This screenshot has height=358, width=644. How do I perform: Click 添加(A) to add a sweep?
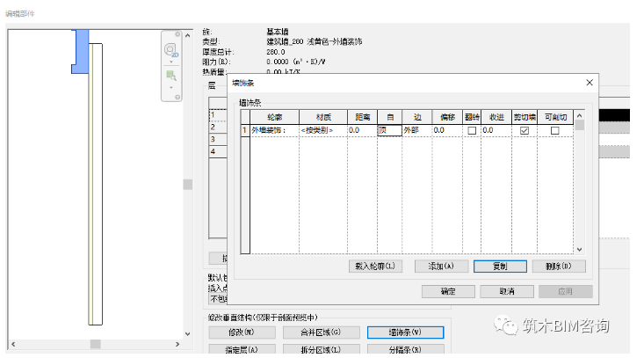[x=441, y=267]
